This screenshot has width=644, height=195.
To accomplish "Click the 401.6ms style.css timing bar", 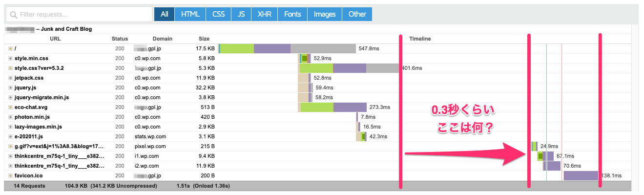I will pos(350,68).
